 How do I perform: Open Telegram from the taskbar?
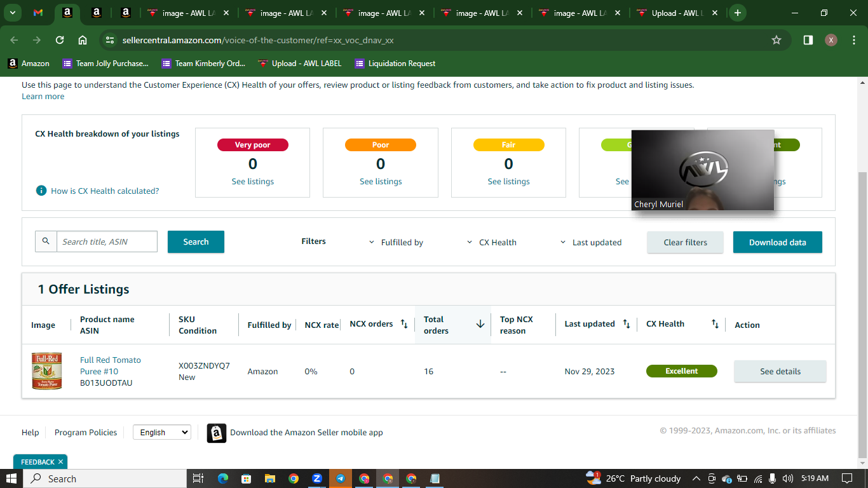coord(341,478)
